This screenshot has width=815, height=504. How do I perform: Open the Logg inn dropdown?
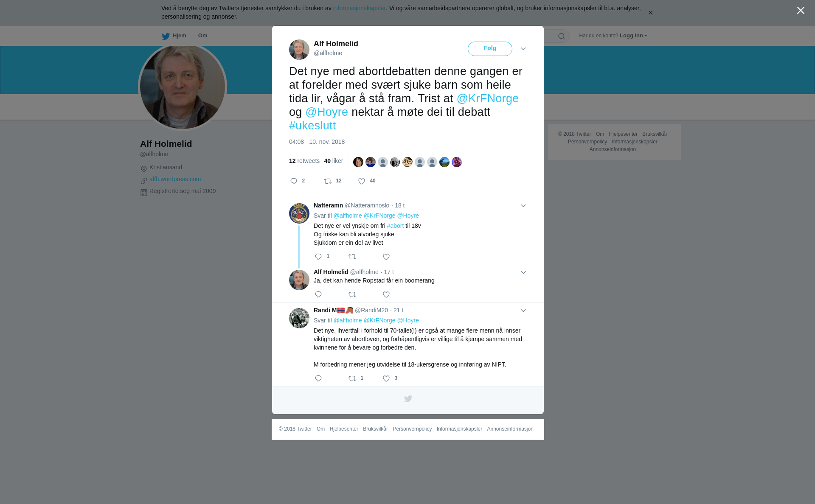point(633,36)
